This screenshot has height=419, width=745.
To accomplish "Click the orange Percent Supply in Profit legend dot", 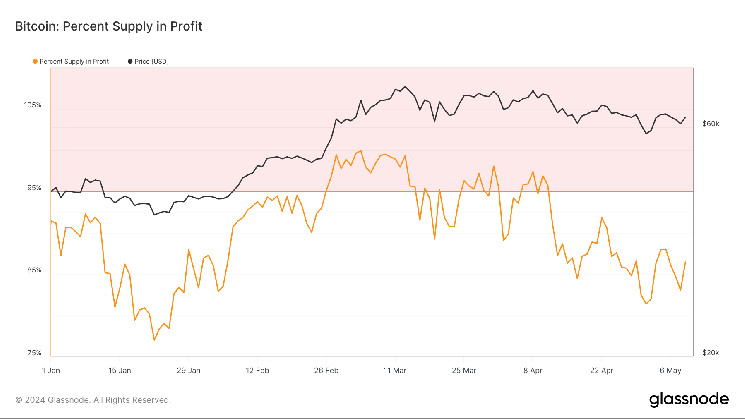I will pos(33,61).
